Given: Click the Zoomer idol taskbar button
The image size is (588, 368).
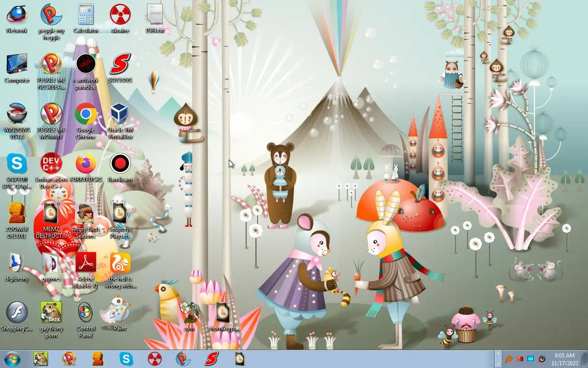Looking at the screenshot, I should tap(98, 359).
